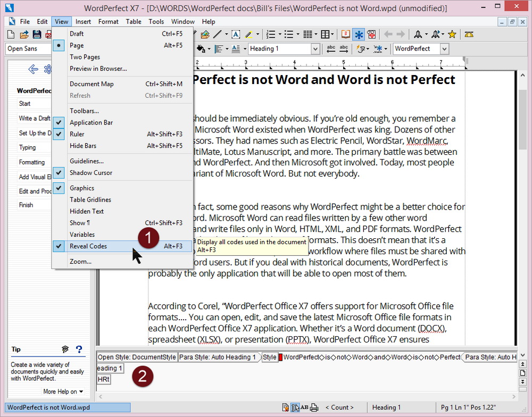
Task: Turn on Hidden Text display
Action: [122, 211]
